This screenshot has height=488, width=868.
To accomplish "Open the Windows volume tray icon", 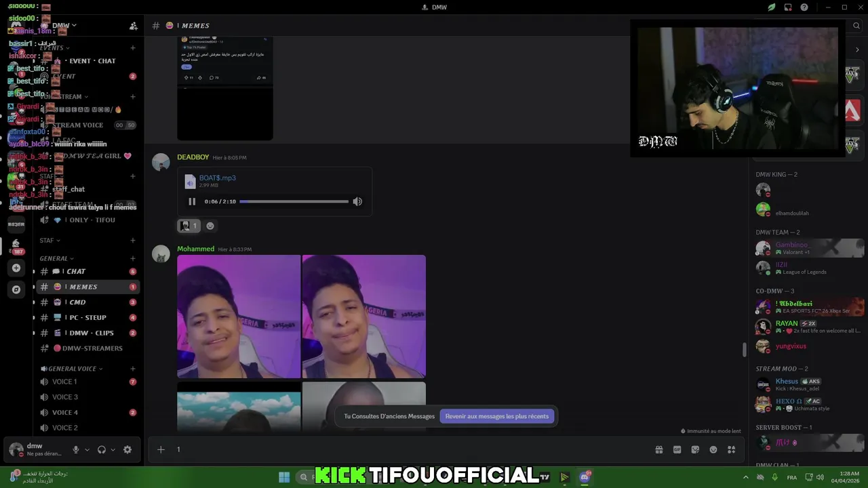I will (x=820, y=477).
